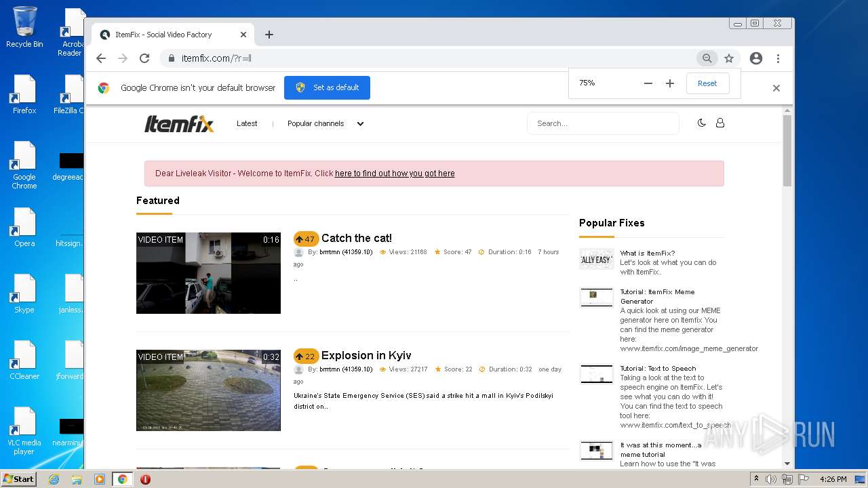The height and width of the screenshot is (488, 868).
Task: Select the Skype desktop shortcut
Action: point(24,293)
